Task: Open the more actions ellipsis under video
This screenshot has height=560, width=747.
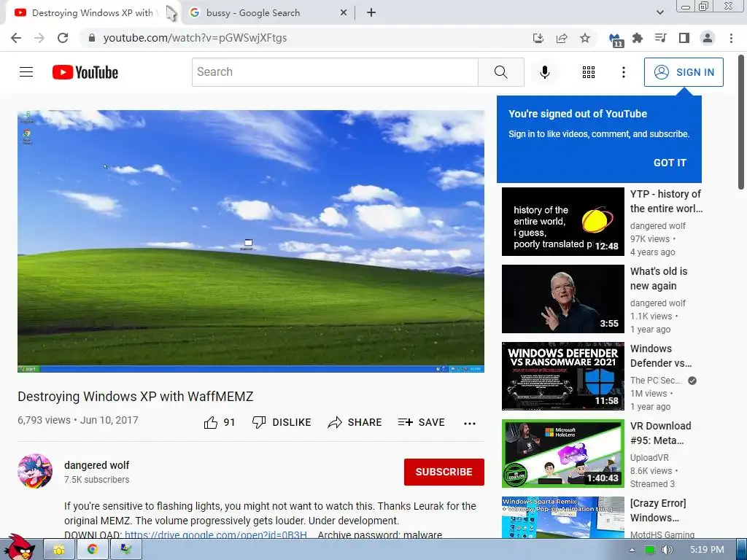Action: pyautogui.click(x=470, y=424)
